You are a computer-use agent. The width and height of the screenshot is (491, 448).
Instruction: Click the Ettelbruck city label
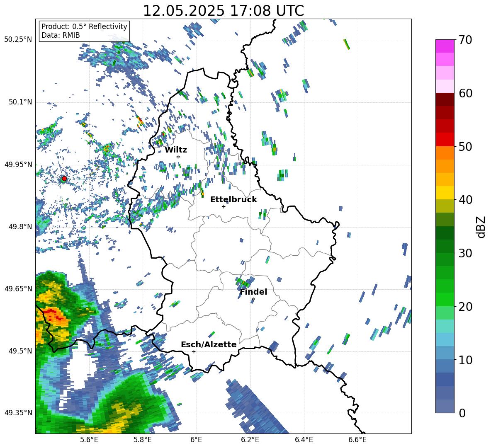coord(233,200)
